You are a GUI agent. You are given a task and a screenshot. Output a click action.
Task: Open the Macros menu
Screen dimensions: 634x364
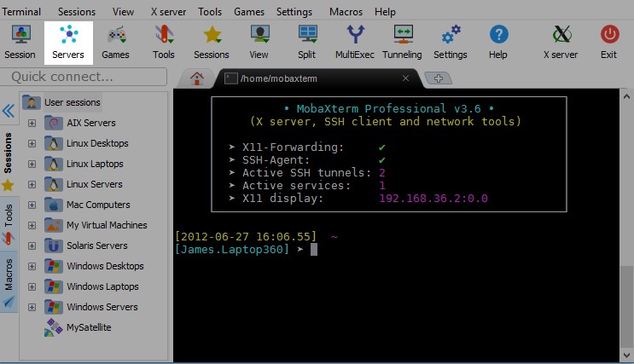346,12
